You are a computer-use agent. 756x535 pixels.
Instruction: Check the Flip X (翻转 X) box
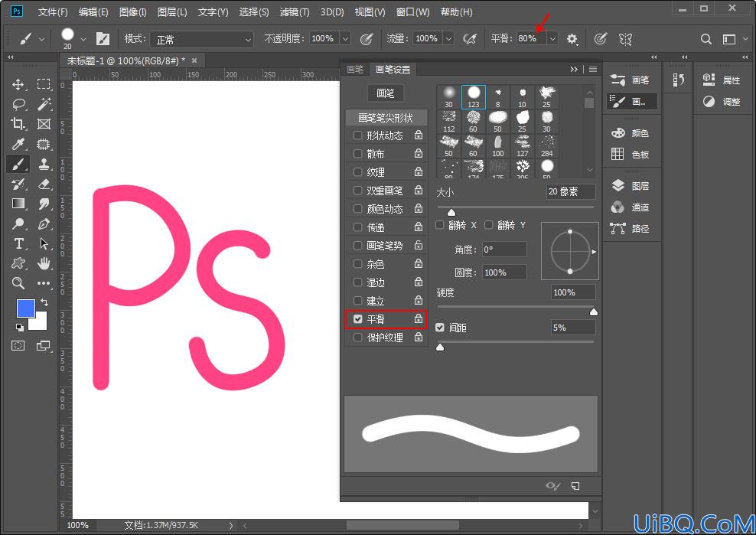[x=440, y=225]
